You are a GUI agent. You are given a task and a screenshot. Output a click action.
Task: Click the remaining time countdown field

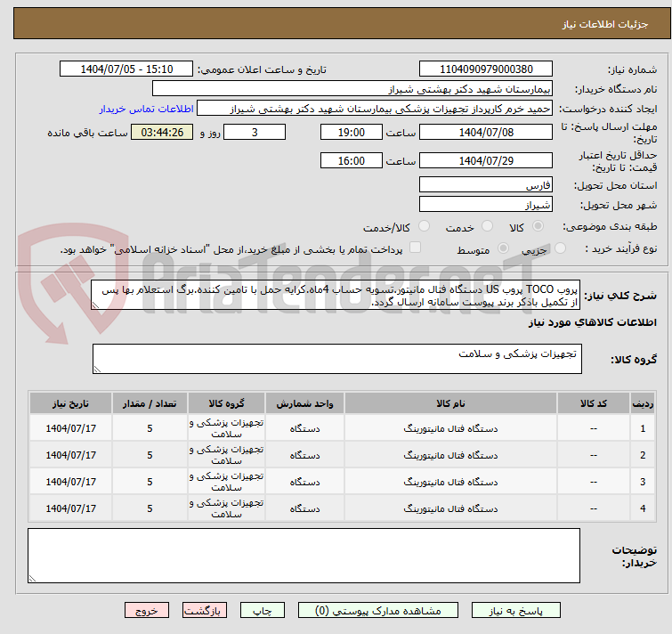coord(163,133)
